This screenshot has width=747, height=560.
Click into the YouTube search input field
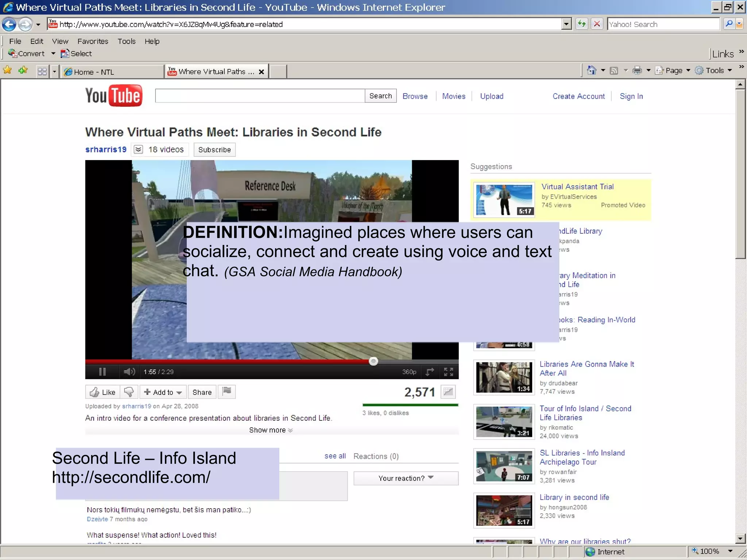pos(260,96)
